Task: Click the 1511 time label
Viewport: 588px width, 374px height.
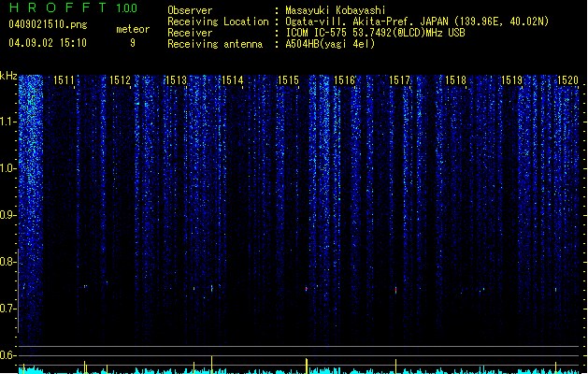Action: click(64, 80)
